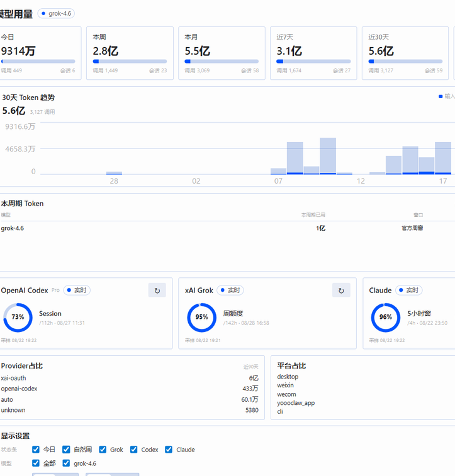Toggle the 自然周 checkbox
This screenshot has width=455, height=476.
coord(66,450)
